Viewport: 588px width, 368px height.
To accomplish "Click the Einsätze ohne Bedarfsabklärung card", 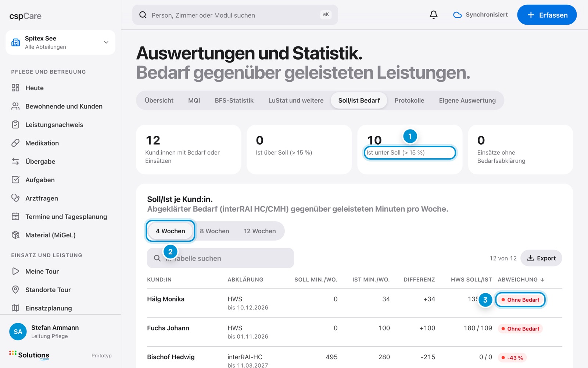I will (x=520, y=149).
